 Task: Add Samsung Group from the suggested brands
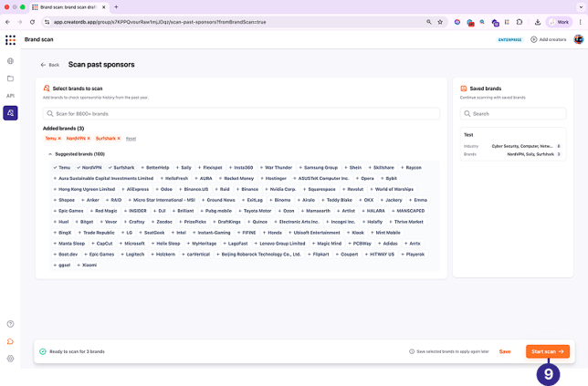[318, 167]
